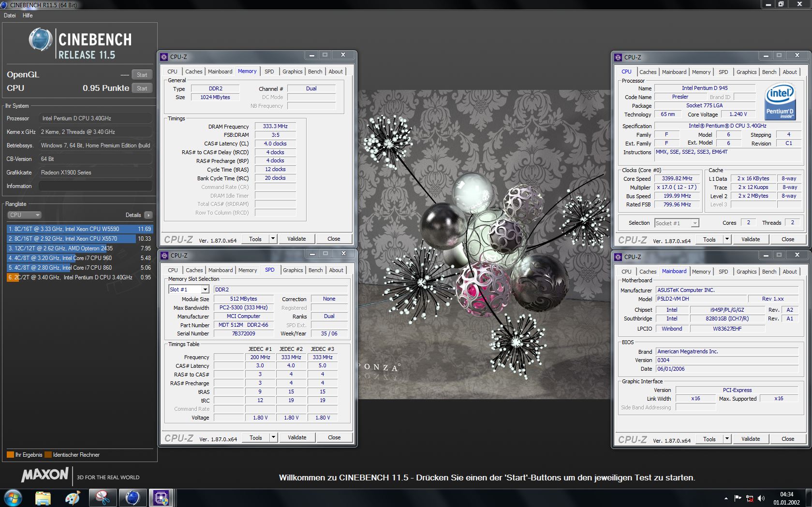Click Close in the Mainboard window
This screenshot has width=812, height=507.
788,439
